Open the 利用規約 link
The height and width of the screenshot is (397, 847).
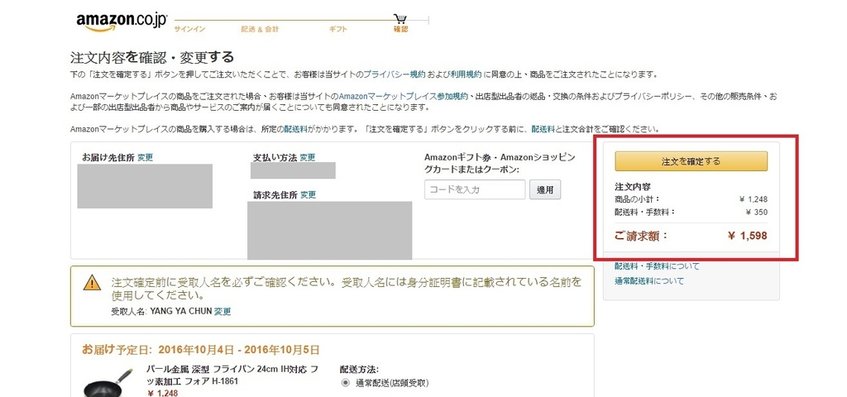(x=467, y=75)
